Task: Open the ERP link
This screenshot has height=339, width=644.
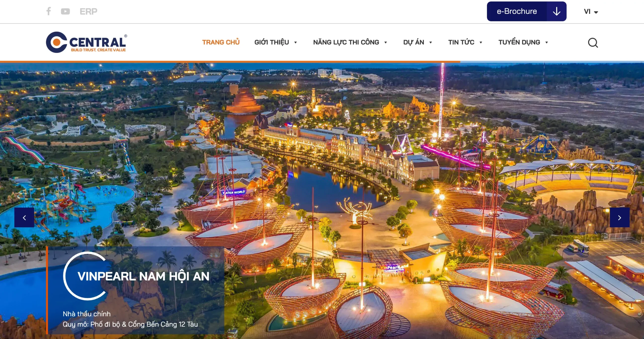Action: pyautogui.click(x=88, y=11)
